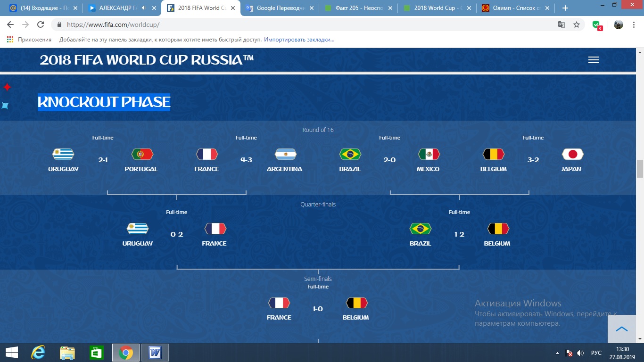
Task: Open the green shield extension
Action: pos(597,25)
